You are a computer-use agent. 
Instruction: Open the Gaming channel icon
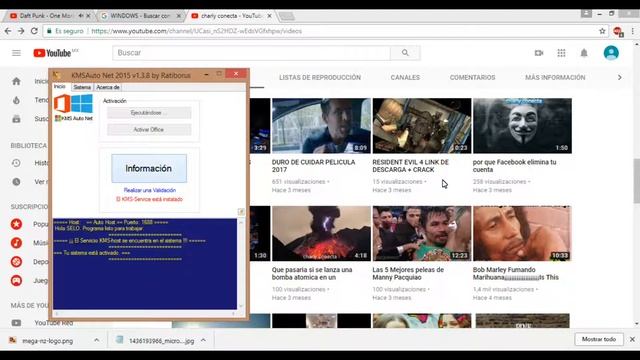(x=16, y=280)
